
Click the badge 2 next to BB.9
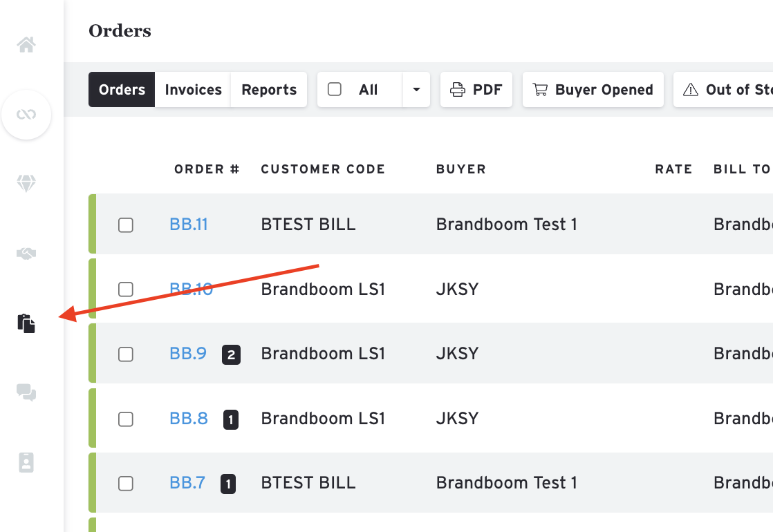(231, 354)
